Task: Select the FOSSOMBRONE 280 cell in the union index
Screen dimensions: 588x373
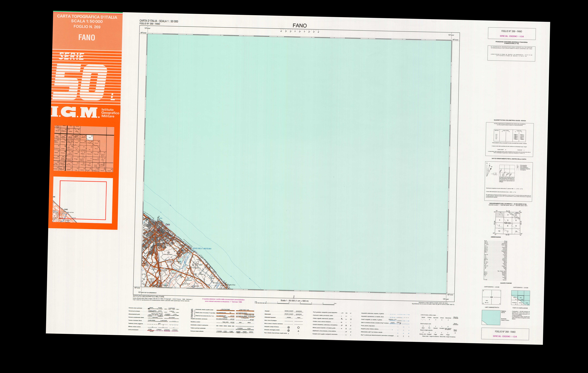Action: pos(515,303)
